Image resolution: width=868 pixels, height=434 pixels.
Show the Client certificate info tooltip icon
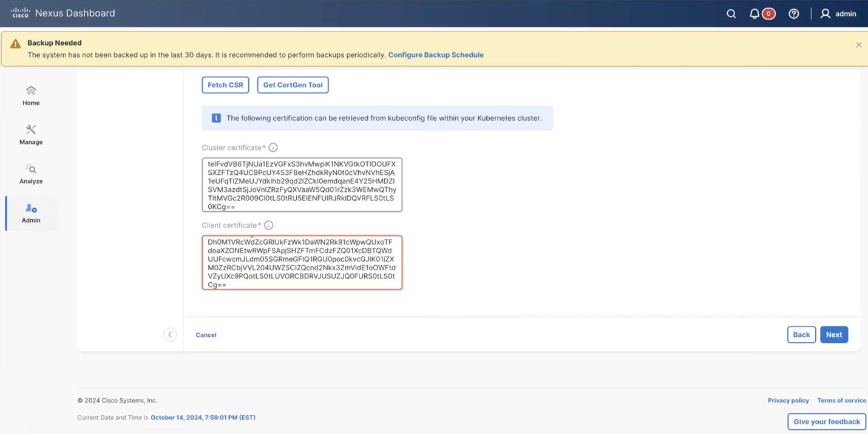coord(268,225)
